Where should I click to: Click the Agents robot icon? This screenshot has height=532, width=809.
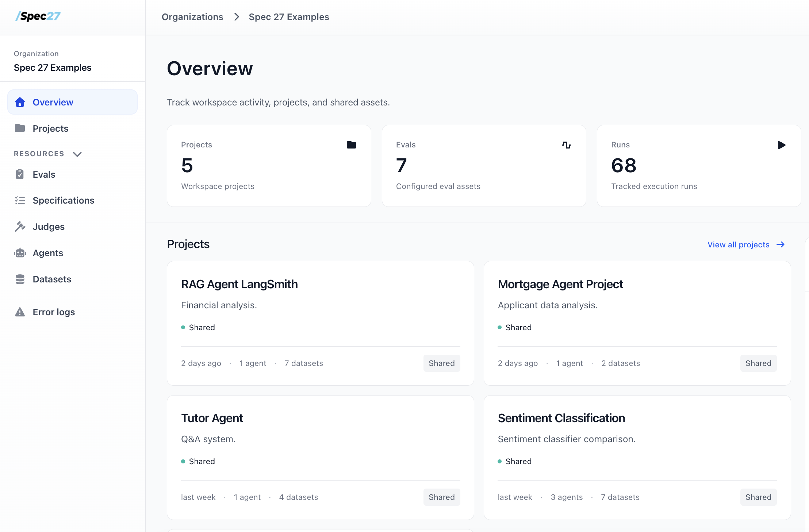20,253
